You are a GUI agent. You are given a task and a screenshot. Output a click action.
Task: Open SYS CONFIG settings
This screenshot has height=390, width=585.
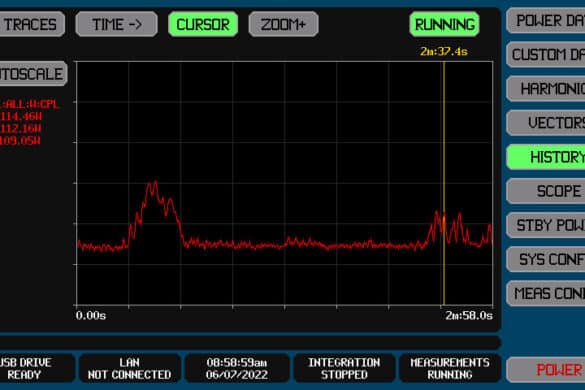pyautogui.click(x=546, y=259)
